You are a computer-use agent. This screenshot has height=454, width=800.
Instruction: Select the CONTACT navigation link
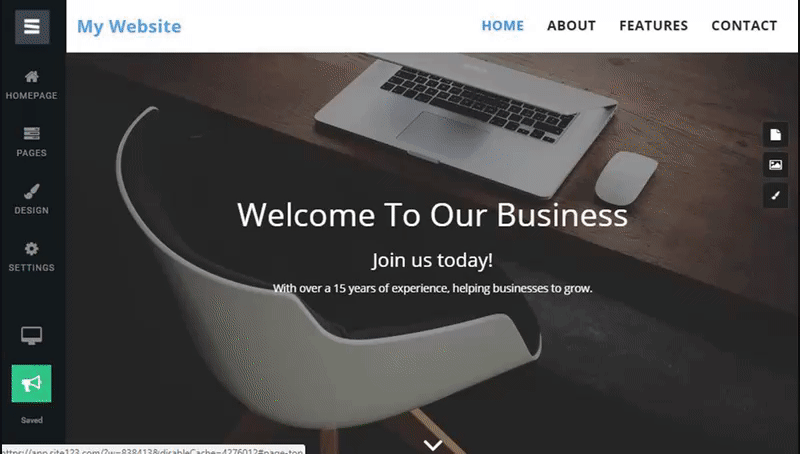744,26
